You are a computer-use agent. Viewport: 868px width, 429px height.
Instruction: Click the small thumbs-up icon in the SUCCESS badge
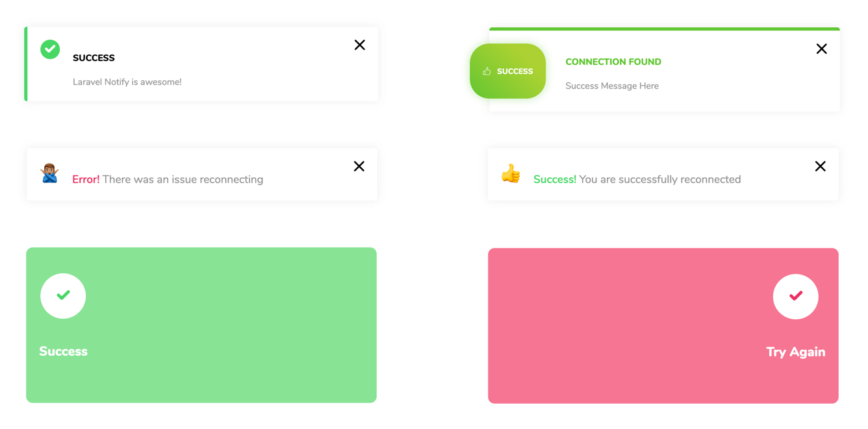pyautogui.click(x=487, y=71)
